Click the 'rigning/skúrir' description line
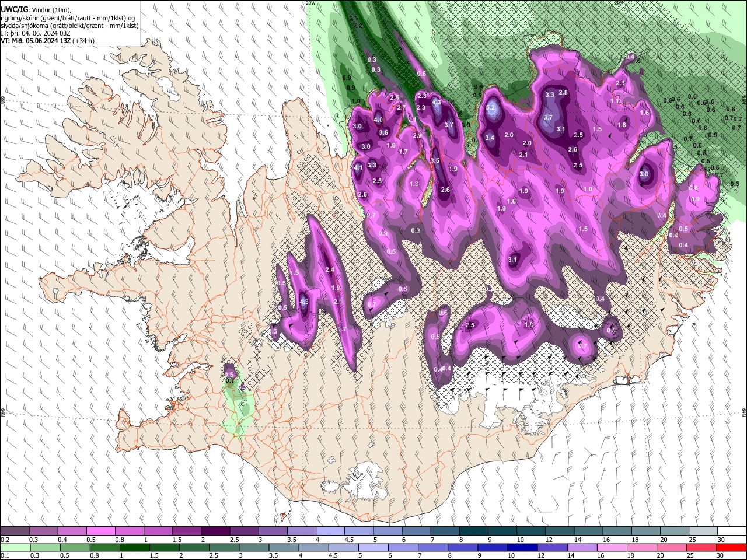 pos(68,18)
